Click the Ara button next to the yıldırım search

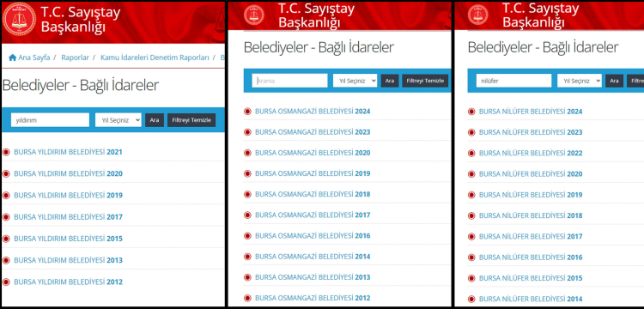155,120
